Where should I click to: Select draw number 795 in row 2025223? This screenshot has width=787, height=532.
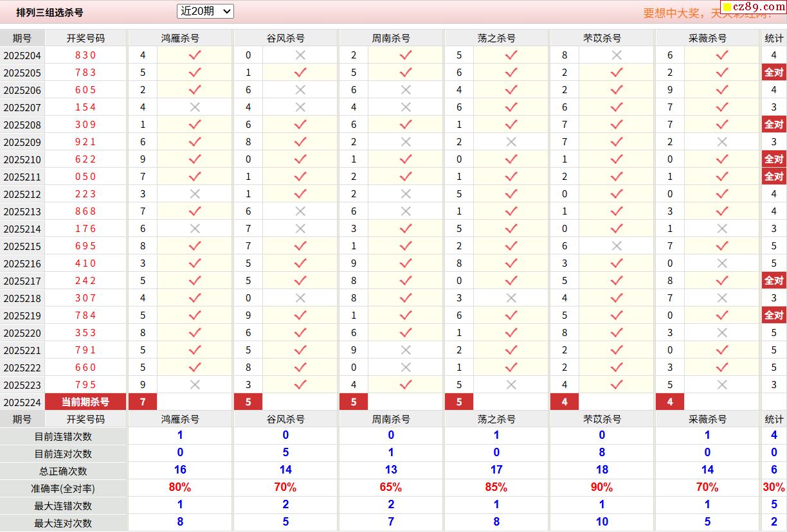(x=86, y=385)
